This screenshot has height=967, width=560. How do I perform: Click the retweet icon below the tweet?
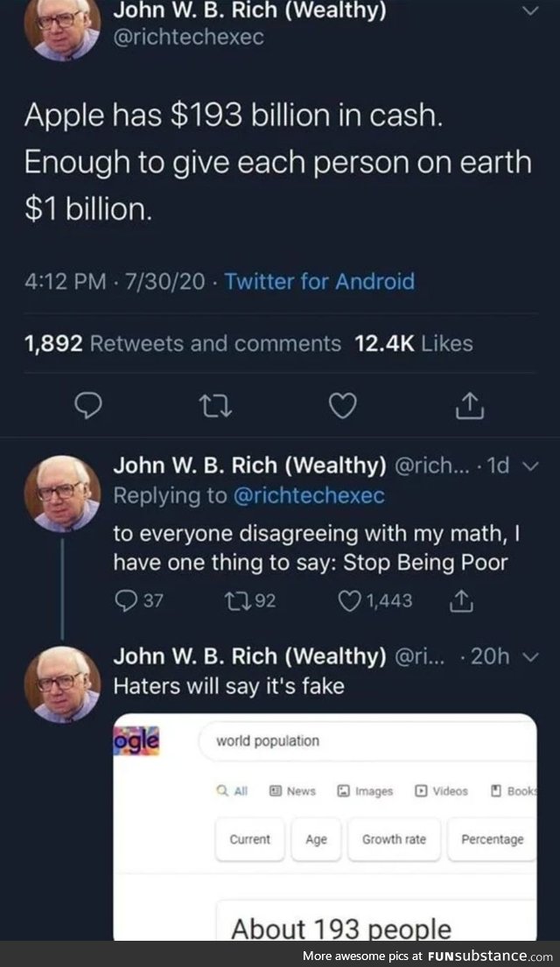216,405
